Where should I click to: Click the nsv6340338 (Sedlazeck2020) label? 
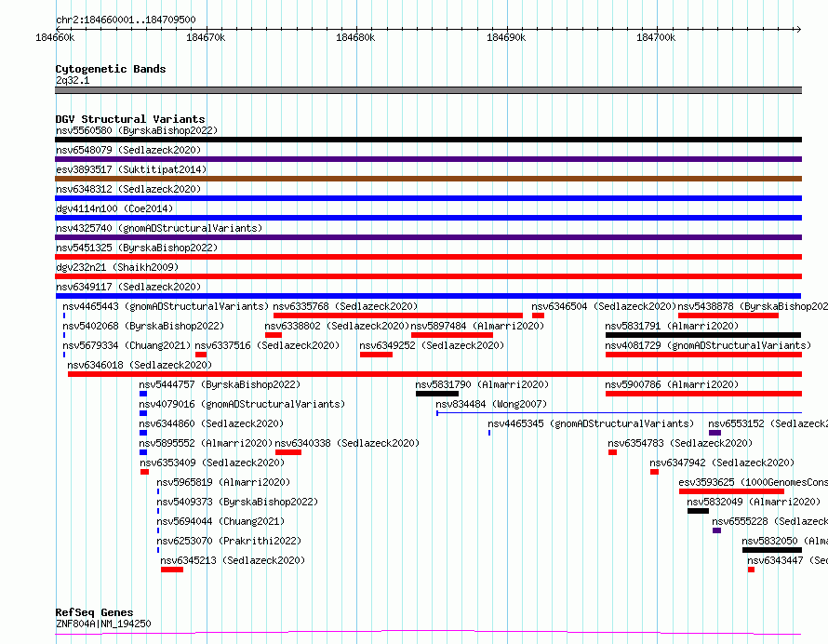[x=347, y=443]
